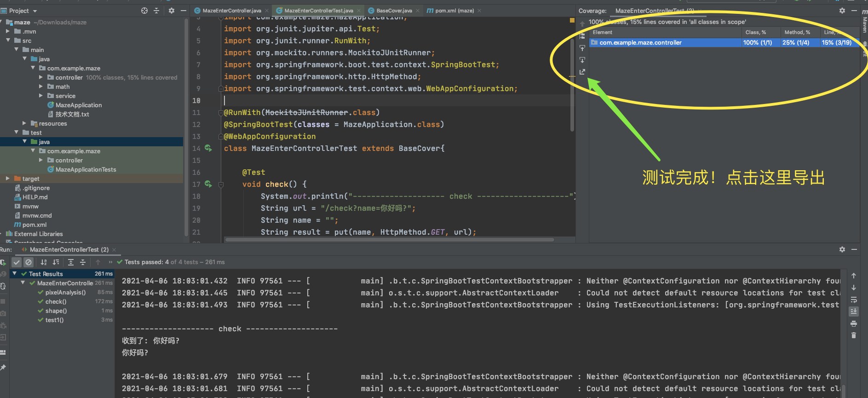
Task: Hide the Coverage panel with minimize icon
Action: pyautogui.click(x=854, y=11)
